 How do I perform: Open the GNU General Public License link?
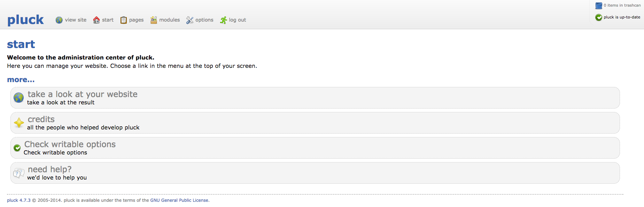[179, 200]
